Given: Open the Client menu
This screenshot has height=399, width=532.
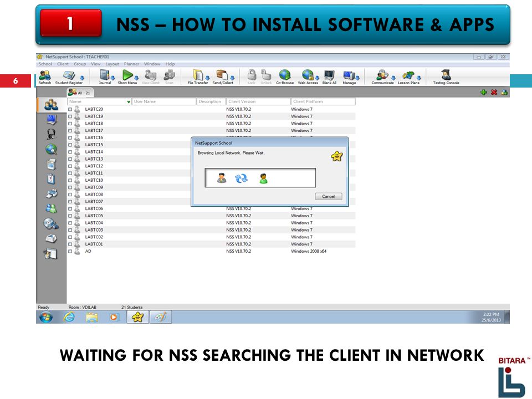Looking at the screenshot, I should pos(63,64).
